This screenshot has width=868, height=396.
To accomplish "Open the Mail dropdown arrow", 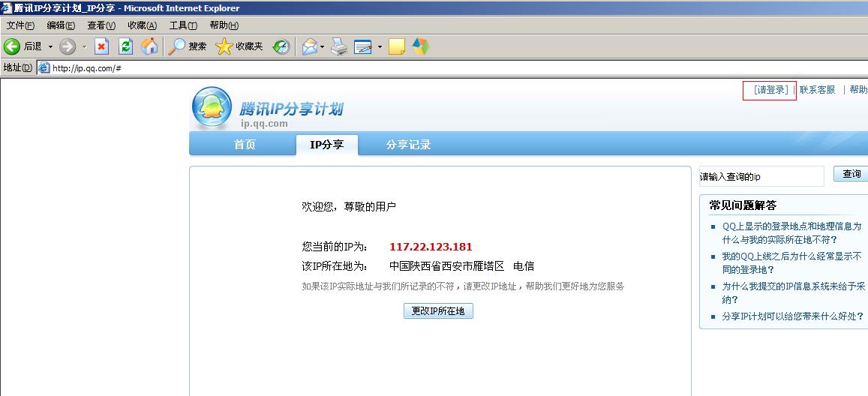I will click(322, 47).
